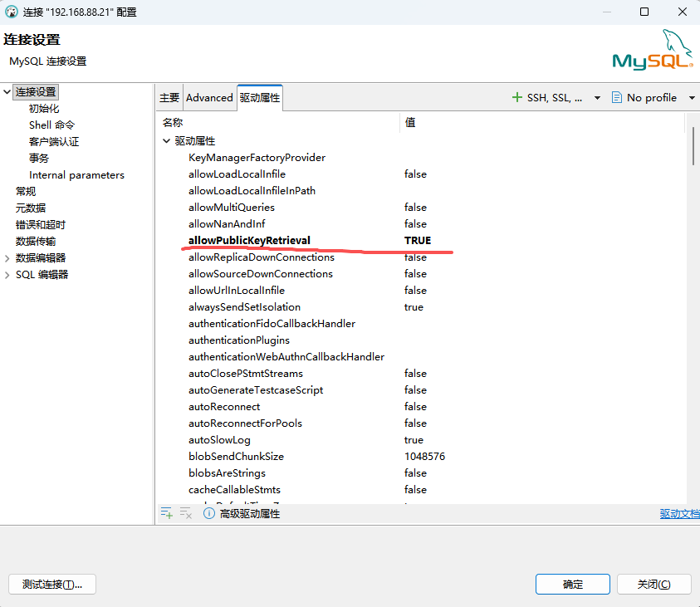Collapse the 驱动属性 property group
This screenshot has width=700, height=607.
[167, 141]
